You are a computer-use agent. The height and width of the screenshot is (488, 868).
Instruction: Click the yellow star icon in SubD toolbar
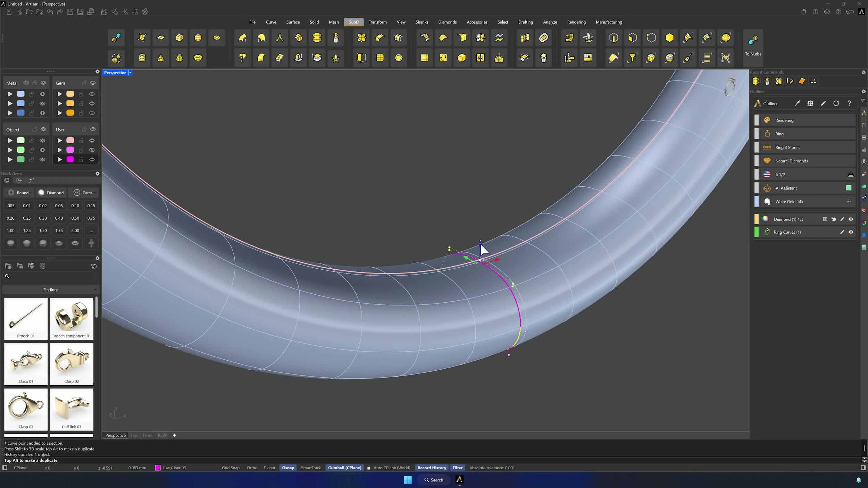click(x=336, y=58)
